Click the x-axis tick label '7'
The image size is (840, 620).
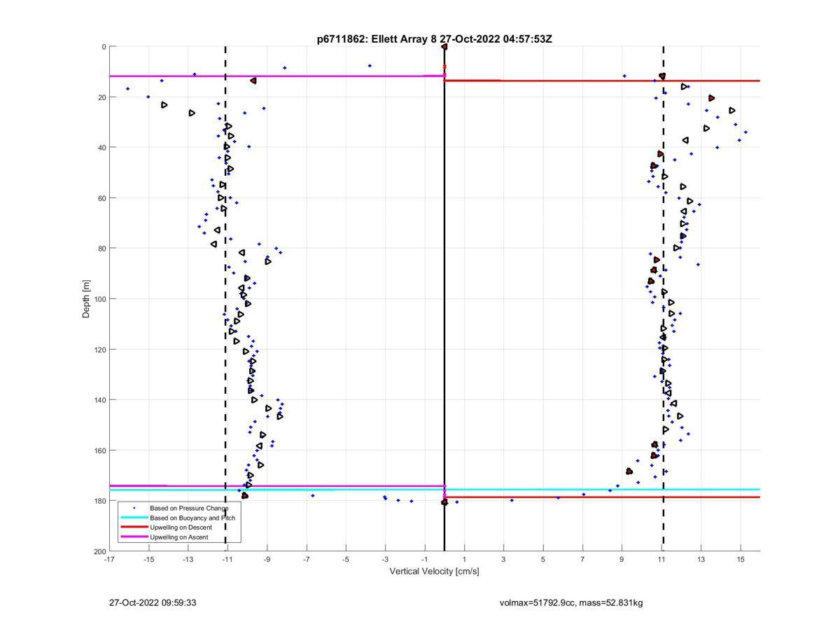[582, 559]
